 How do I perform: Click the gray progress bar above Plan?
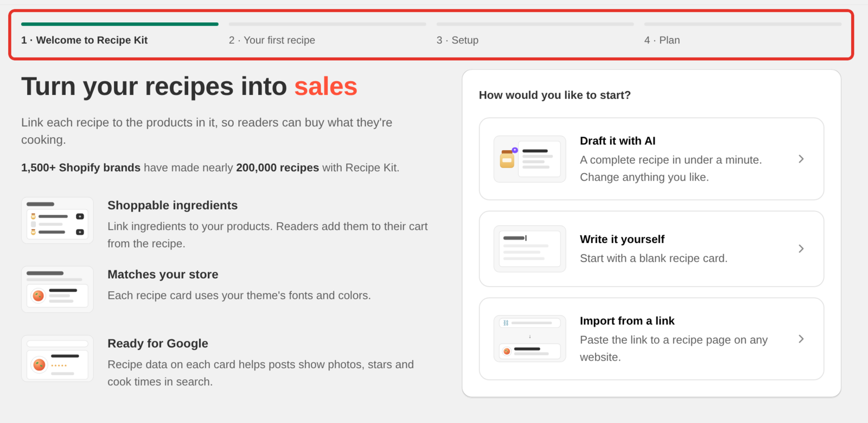tap(743, 24)
